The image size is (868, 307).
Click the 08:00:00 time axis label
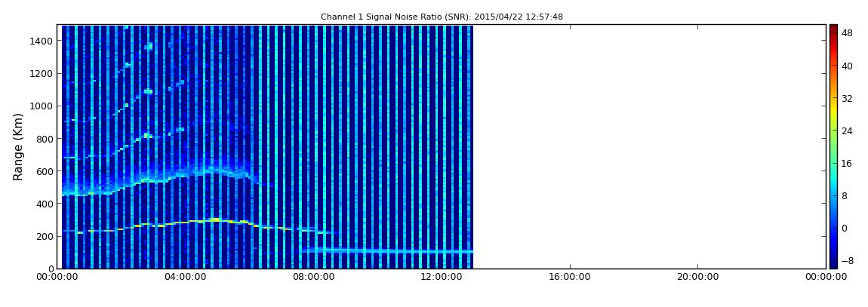[313, 277]
